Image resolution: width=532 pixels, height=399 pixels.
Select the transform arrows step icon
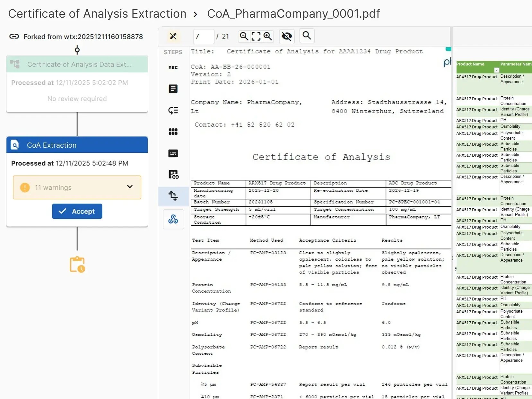click(x=173, y=196)
